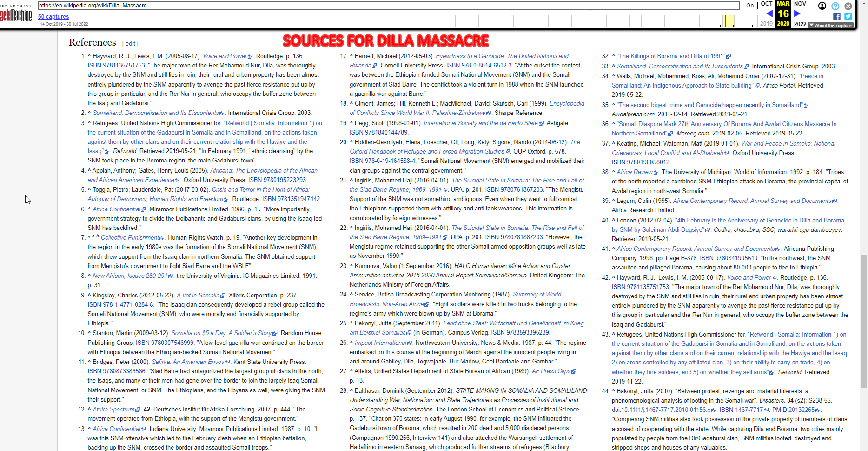Viewport: 868px width, 451px height.
Task: Open 'Africa Review' link in reference 38
Action: click(x=637, y=172)
